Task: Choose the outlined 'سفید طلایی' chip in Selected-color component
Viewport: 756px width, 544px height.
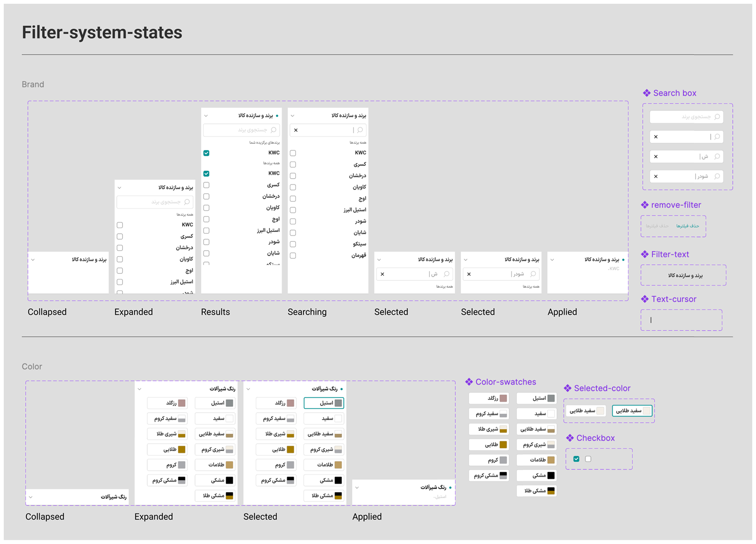Action: [x=632, y=411]
